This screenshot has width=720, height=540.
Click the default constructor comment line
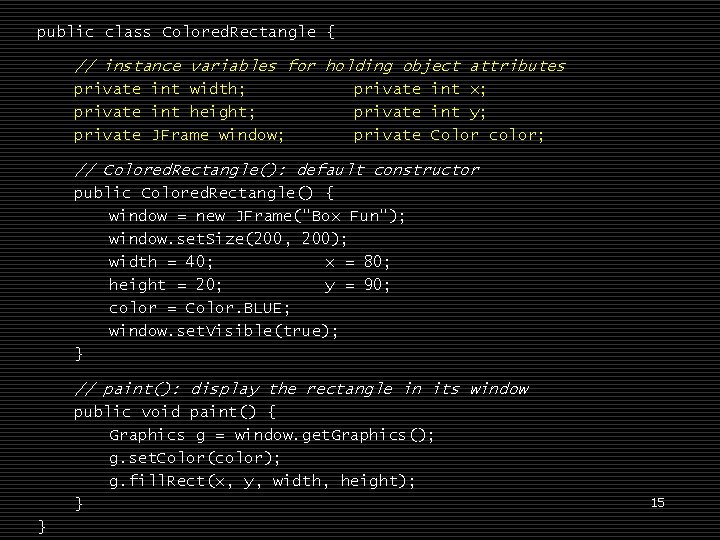[x=276, y=170]
